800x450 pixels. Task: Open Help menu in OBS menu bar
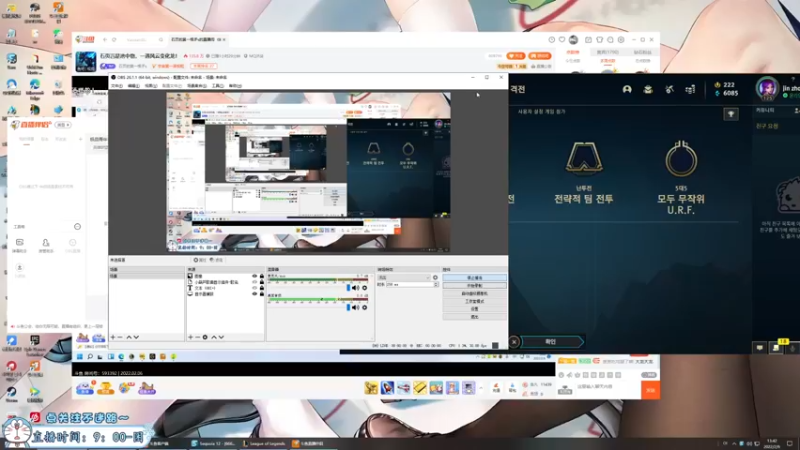(x=235, y=86)
